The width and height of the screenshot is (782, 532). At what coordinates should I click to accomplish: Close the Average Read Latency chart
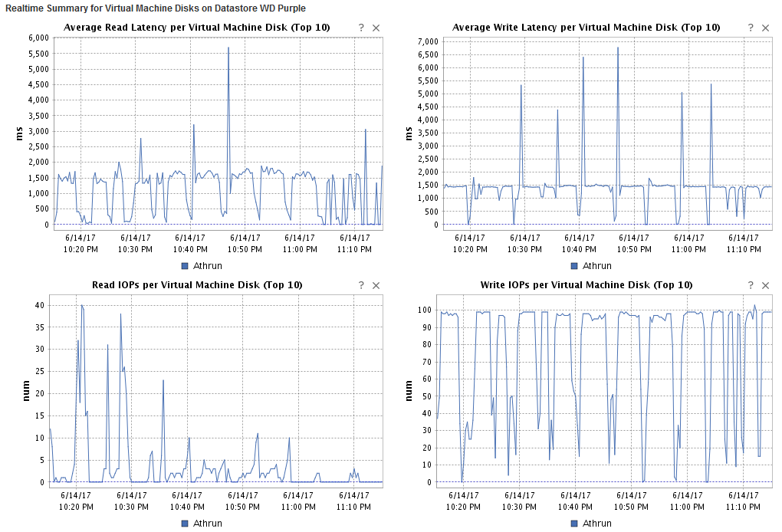pos(376,27)
